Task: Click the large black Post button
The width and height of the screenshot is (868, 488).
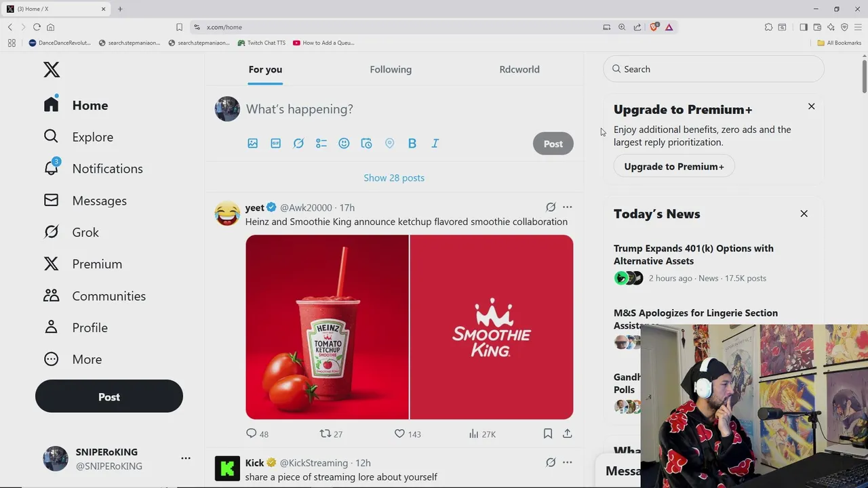Action: tap(109, 396)
